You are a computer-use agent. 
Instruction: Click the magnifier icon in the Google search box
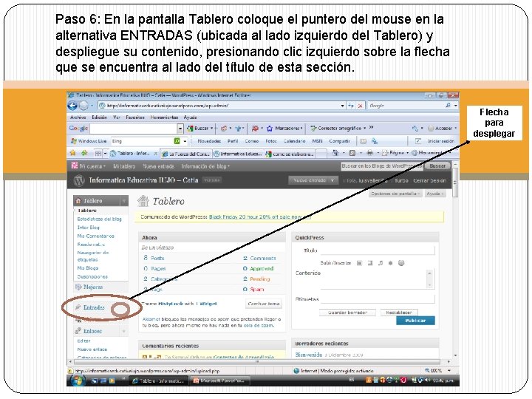[449, 106]
